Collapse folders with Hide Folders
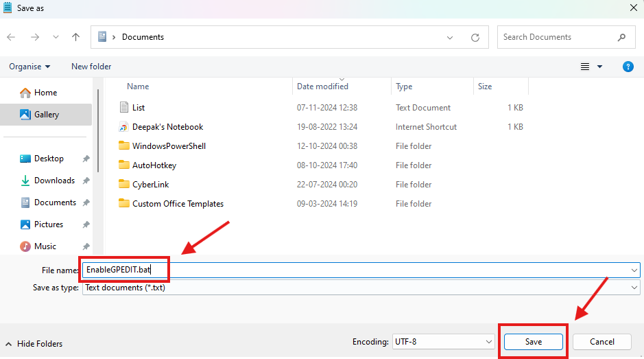Viewport: 644px width, 359px height. point(34,344)
